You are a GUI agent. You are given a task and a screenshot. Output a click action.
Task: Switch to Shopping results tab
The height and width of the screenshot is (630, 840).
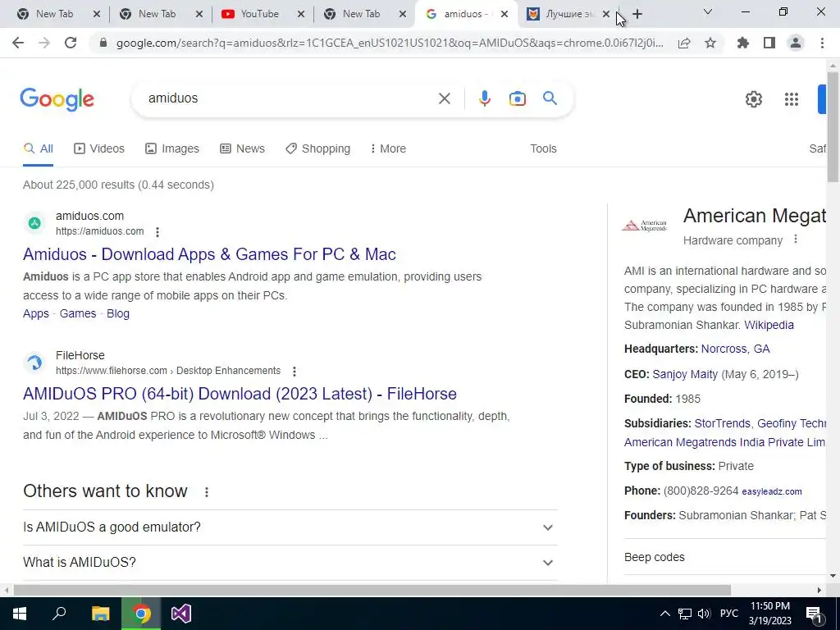pyautogui.click(x=317, y=148)
